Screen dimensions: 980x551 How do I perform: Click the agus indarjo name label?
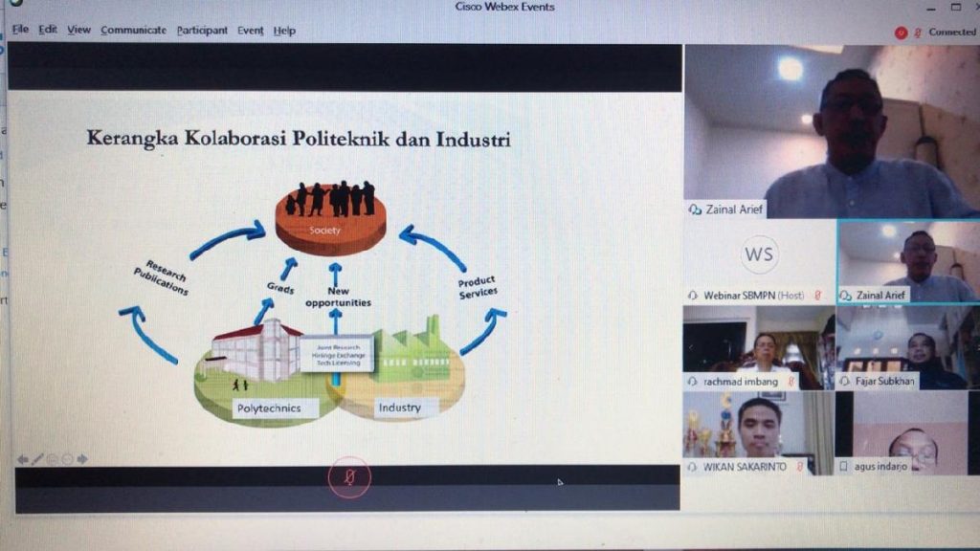[x=880, y=466]
